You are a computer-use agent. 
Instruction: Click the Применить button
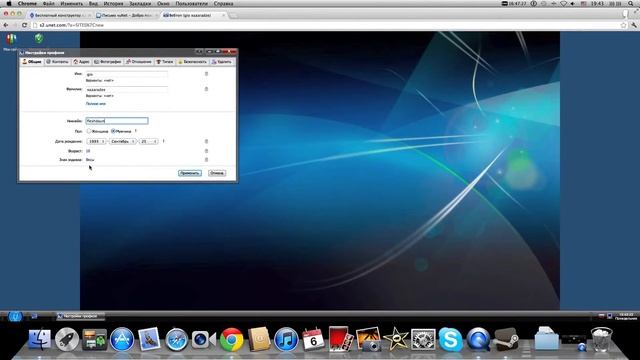pos(190,173)
